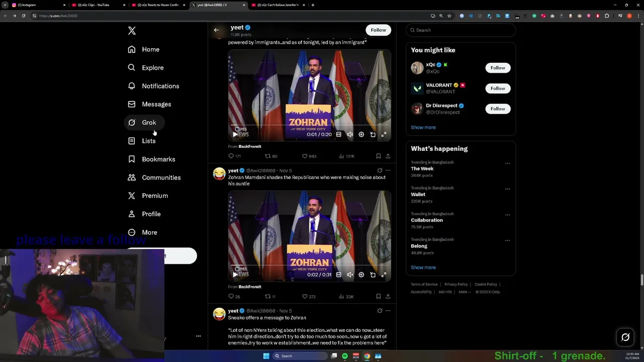Click picture-in-picture on the 0:20 video
Viewport: 644px width, 362px height.
[373, 134]
